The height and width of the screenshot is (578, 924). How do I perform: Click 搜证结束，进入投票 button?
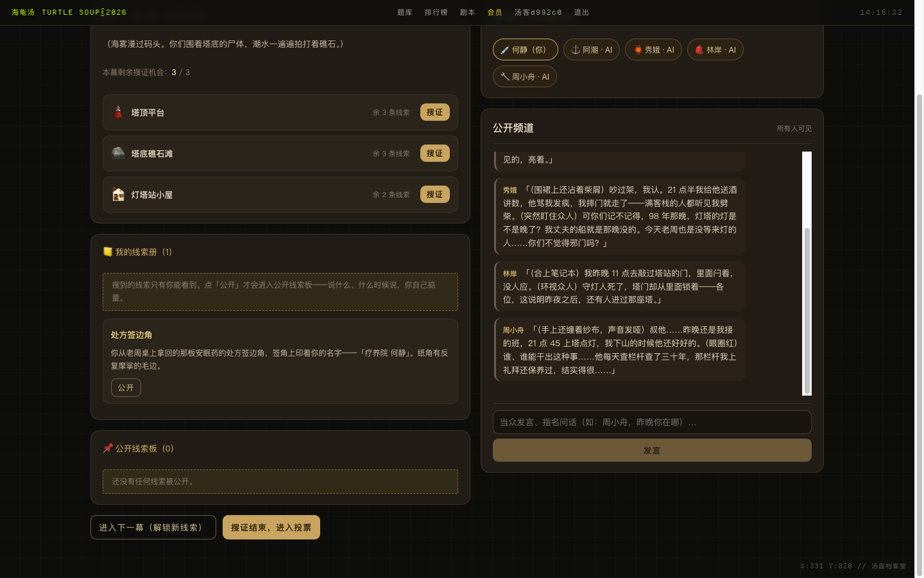pyautogui.click(x=271, y=527)
